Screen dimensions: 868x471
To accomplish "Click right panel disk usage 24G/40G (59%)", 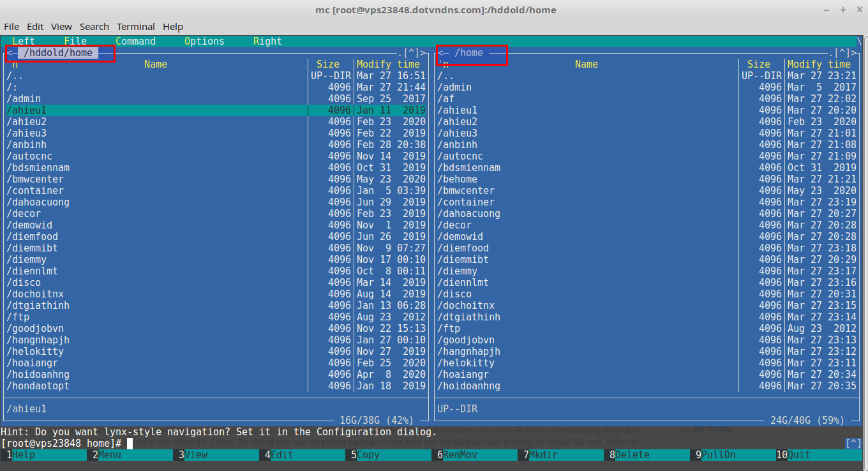I will click(807, 420).
